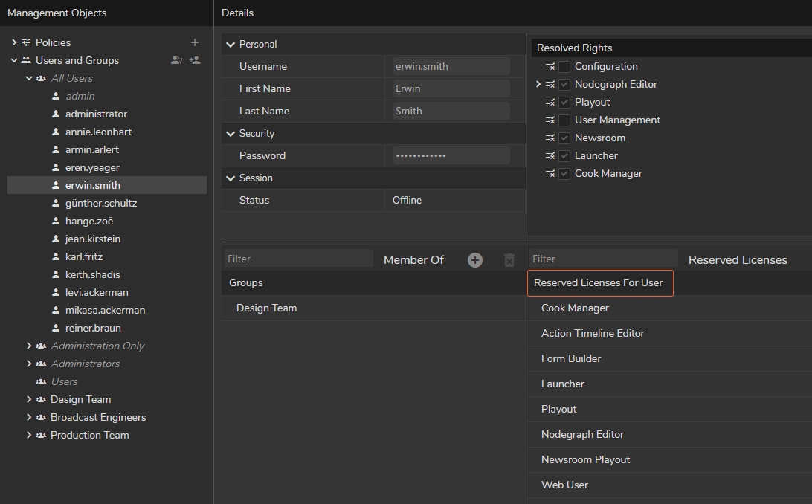Uncheck the Playout rights checkbox

564,102
